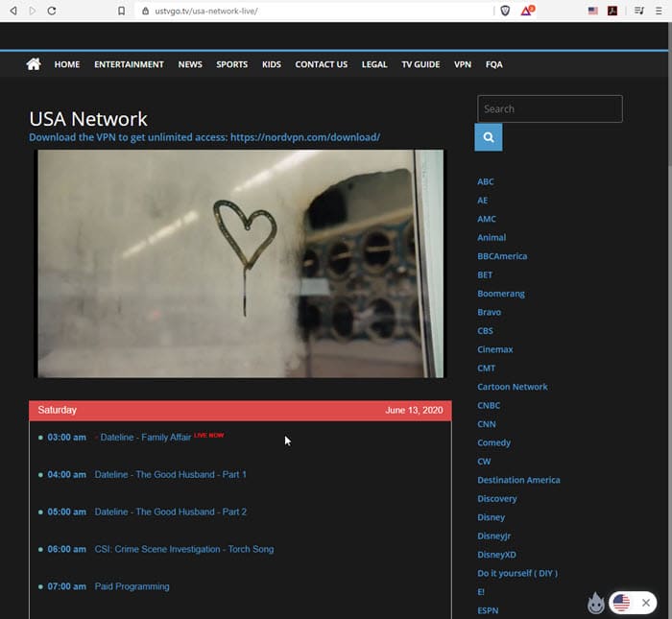
Task: Click the address bar URL field
Action: tap(313, 12)
